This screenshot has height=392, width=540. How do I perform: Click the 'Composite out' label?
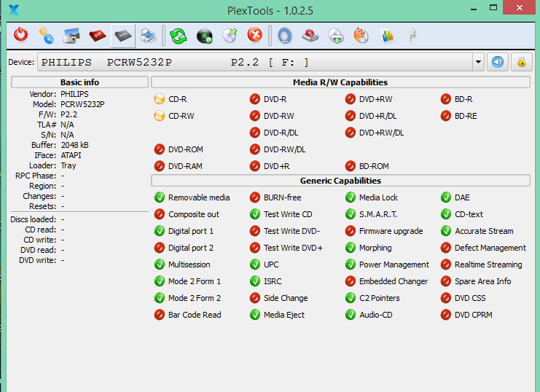click(x=194, y=214)
